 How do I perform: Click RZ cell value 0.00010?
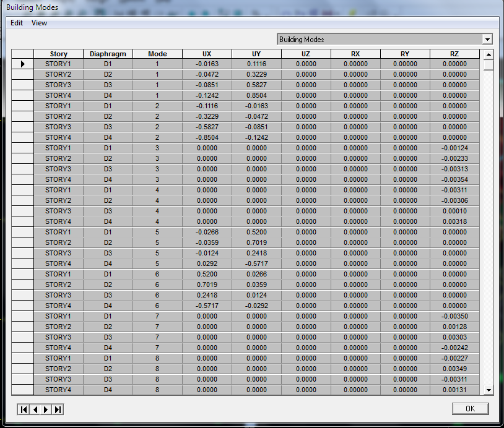coord(454,212)
